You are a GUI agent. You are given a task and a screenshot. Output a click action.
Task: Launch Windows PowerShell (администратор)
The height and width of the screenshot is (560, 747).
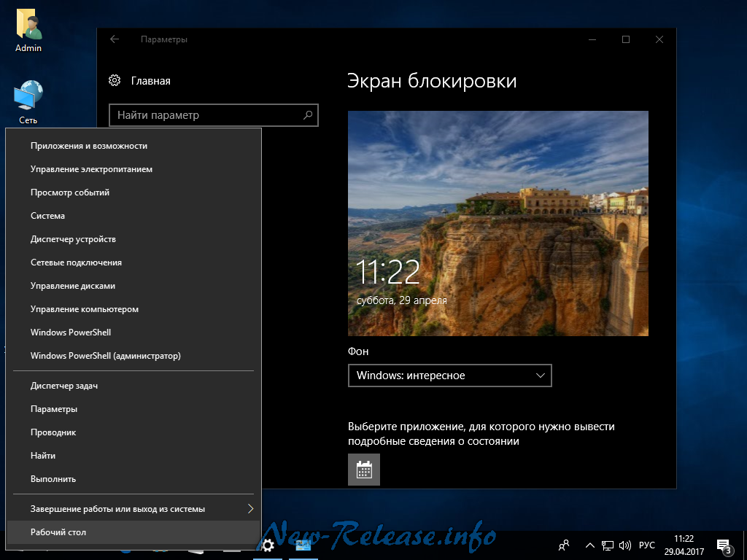133,356
